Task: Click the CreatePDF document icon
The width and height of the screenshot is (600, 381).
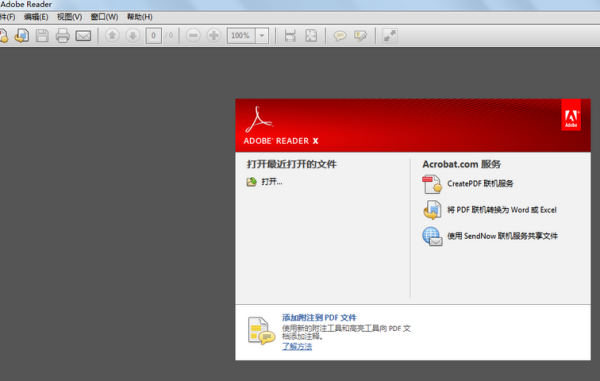Action: (432, 184)
